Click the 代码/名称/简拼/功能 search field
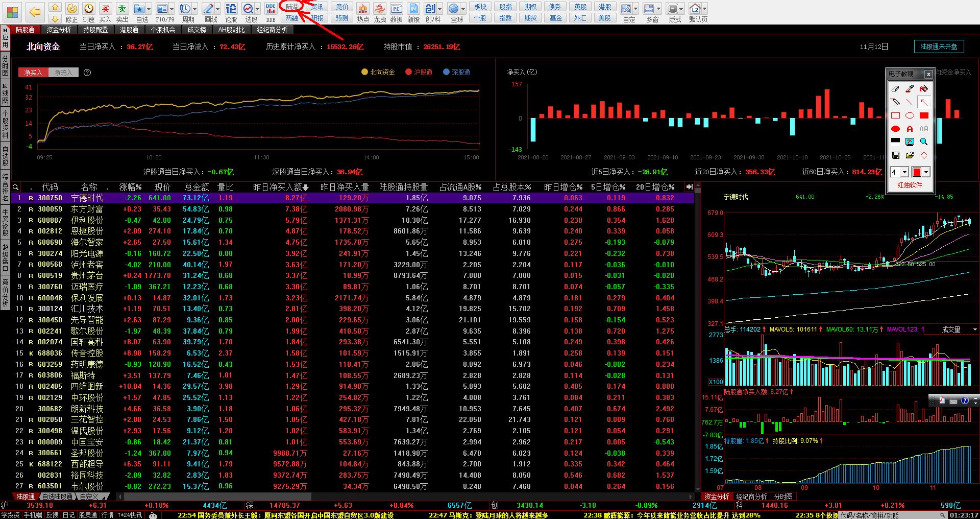Viewport: 980px width, 519px height. (x=893, y=515)
